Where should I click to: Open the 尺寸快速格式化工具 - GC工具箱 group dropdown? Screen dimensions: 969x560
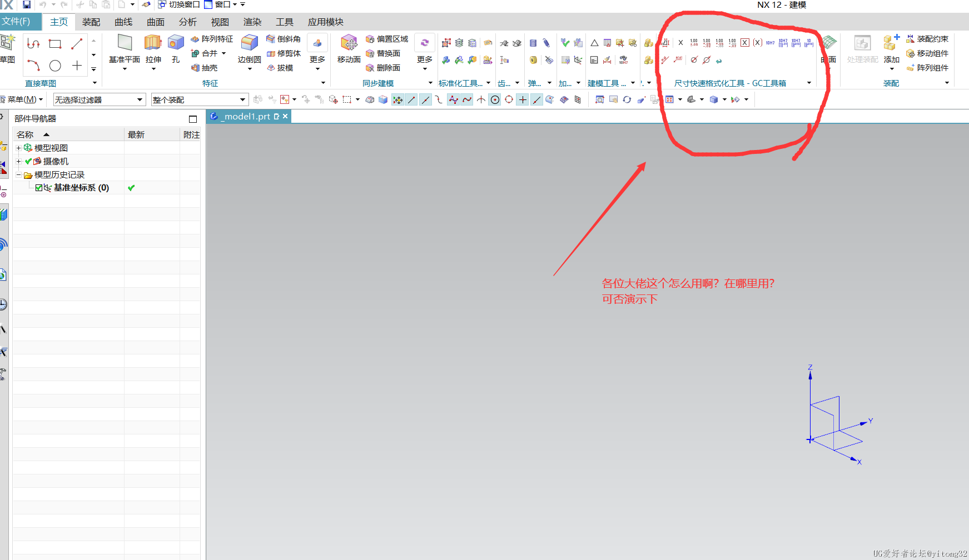coord(809,83)
